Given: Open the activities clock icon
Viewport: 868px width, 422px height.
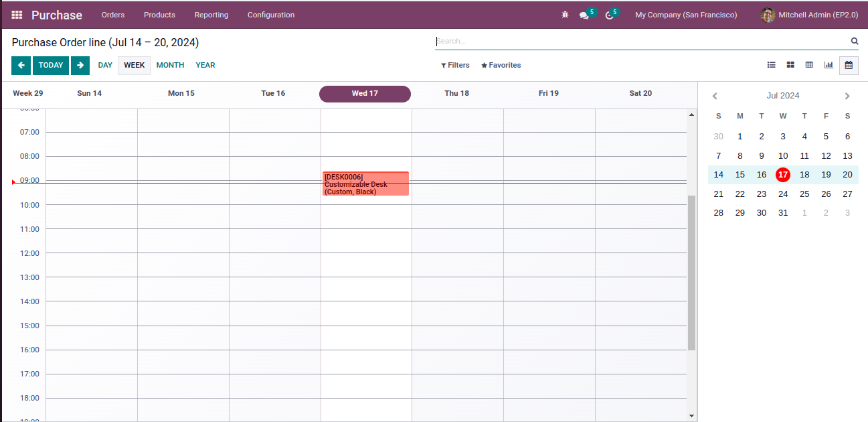Looking at the screenshot, I should pyautogui.click(x=610, y=15).
